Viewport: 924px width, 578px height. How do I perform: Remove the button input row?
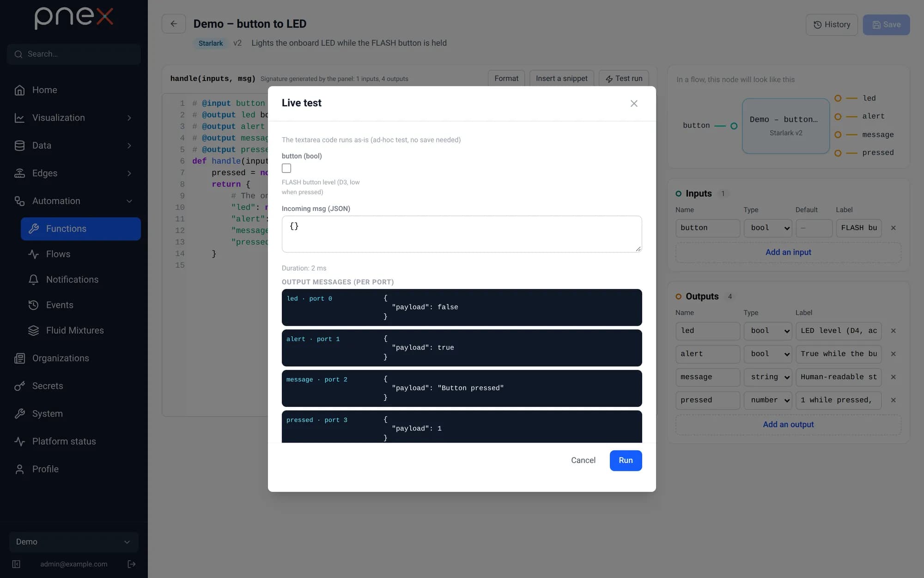coord(893,228)
